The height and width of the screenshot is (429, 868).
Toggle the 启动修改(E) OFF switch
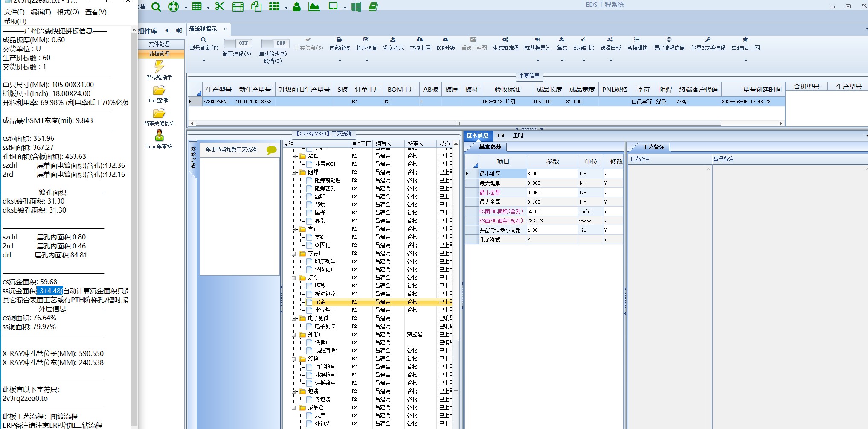[x=276, y=44]
